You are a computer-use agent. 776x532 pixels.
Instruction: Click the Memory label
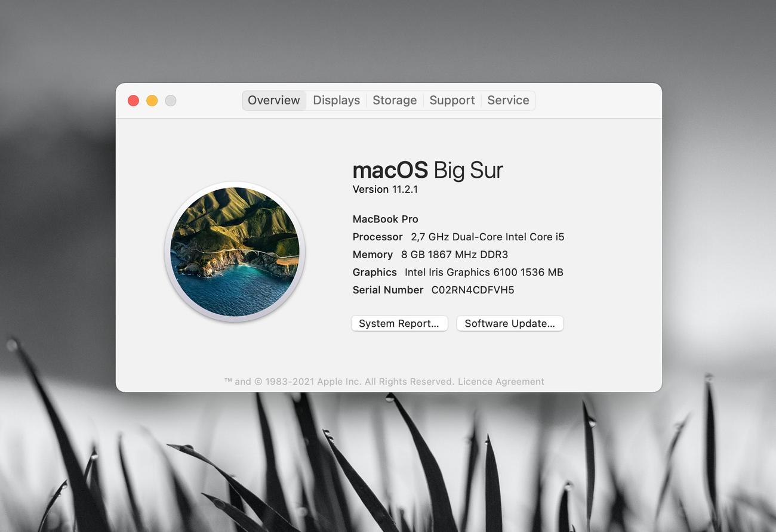coord(372,255)
